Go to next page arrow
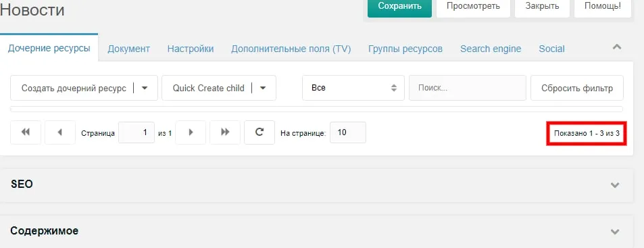The height and width of the screenshot is (248, 644). coord(191,132)
